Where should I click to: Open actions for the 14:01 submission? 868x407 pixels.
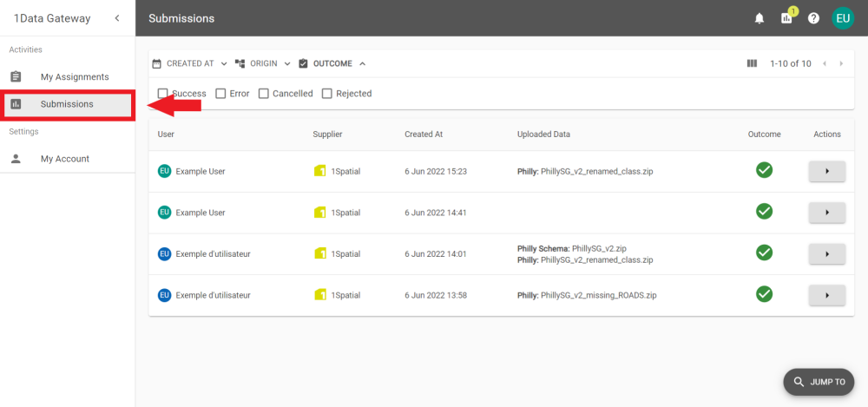pos(827,254)
